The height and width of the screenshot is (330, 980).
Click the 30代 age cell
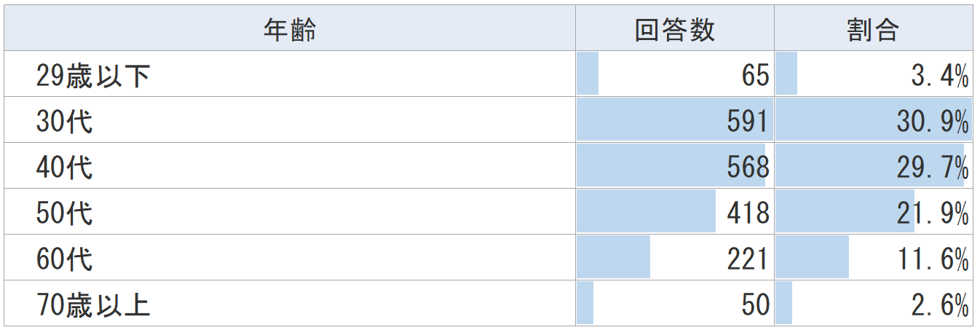pyautogui.click(x=65, y=121)
